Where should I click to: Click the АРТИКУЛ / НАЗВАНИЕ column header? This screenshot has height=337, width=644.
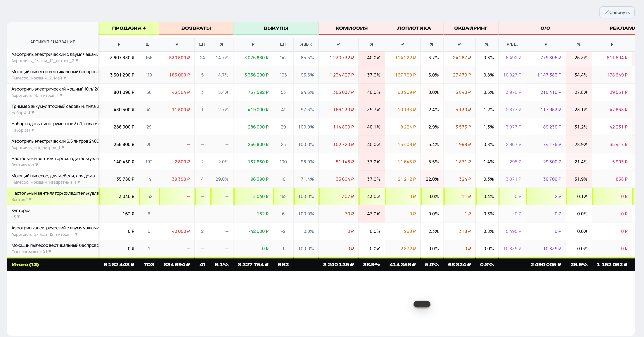[53, 42]
